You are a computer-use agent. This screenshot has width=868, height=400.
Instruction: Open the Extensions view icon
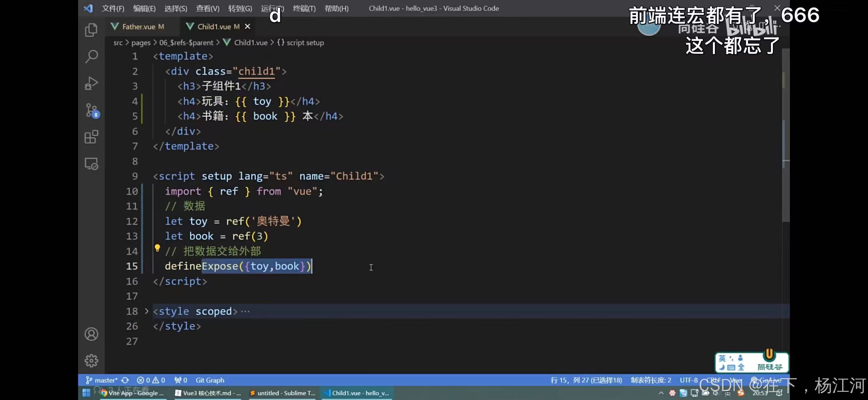point(91,137)
